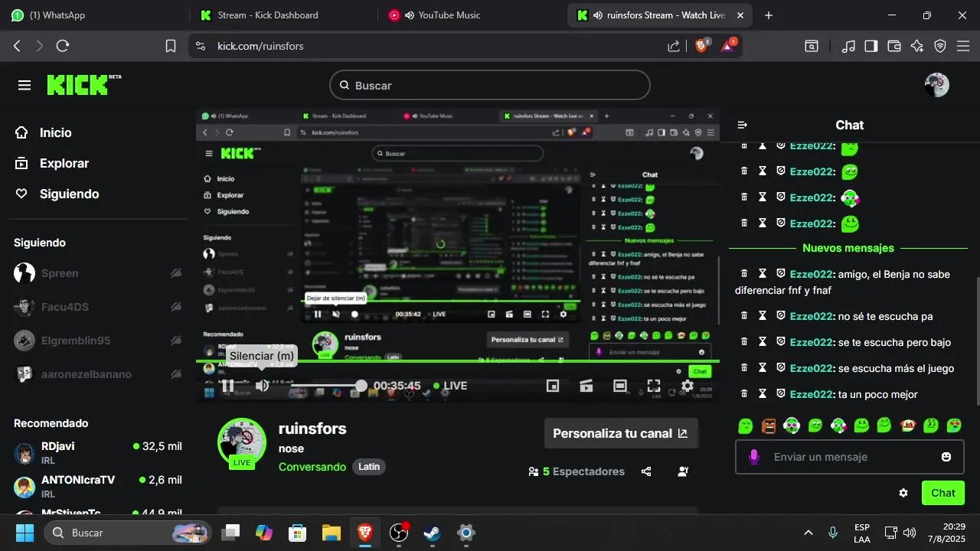Click the green Chat send button

tap(943, 493)
